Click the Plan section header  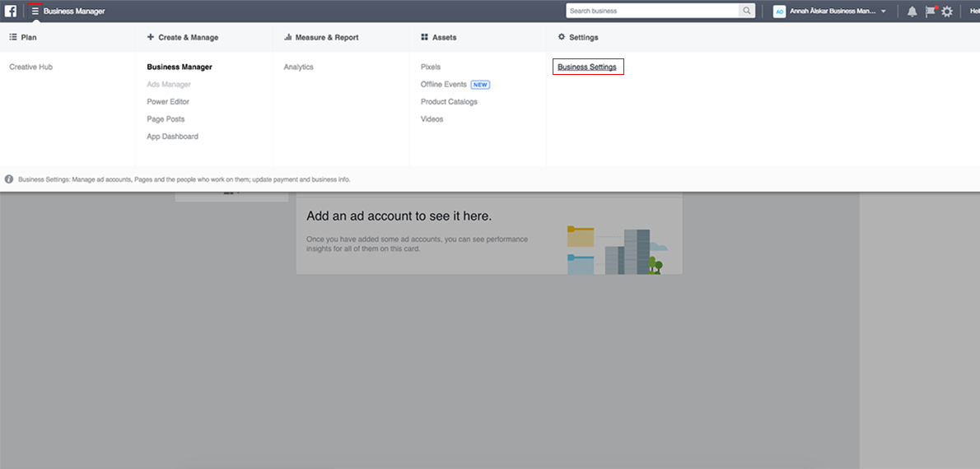coord(23,38)
